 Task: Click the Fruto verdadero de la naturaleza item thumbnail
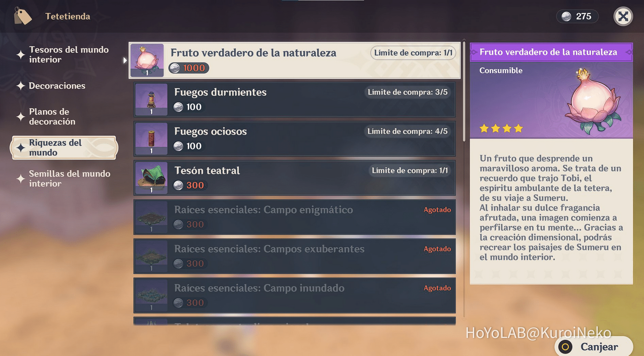tap(147, 61)
